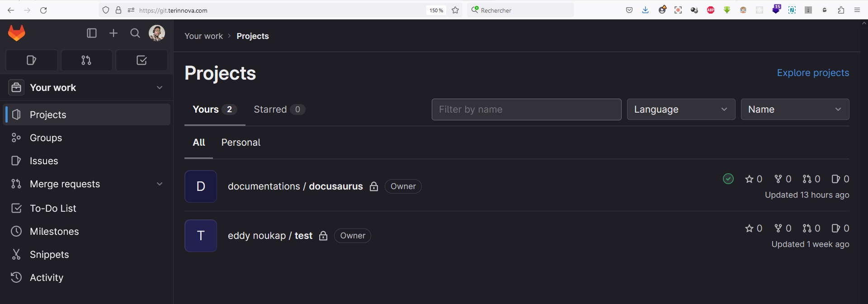The width and height of the screenshot is (868, 304).
Task: Click the plus create new icon
Action: (x=113, y=33)
